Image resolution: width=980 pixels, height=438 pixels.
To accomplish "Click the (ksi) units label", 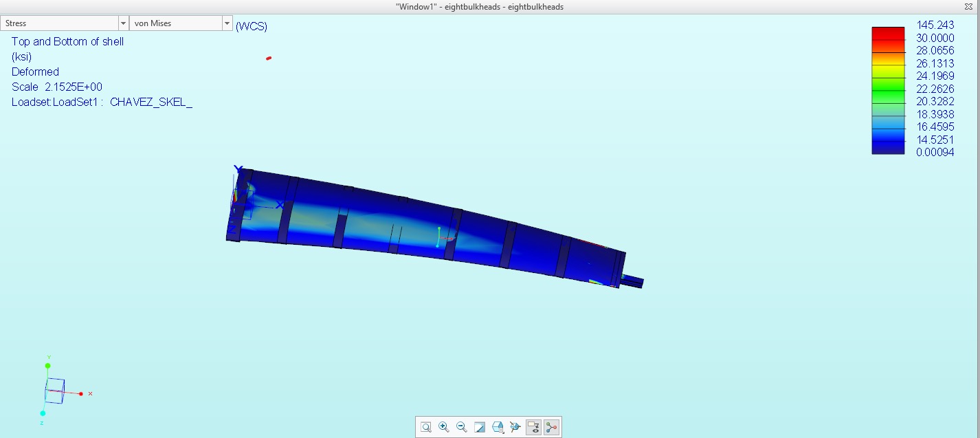I will pyautogui.click(x=22, y=57).
